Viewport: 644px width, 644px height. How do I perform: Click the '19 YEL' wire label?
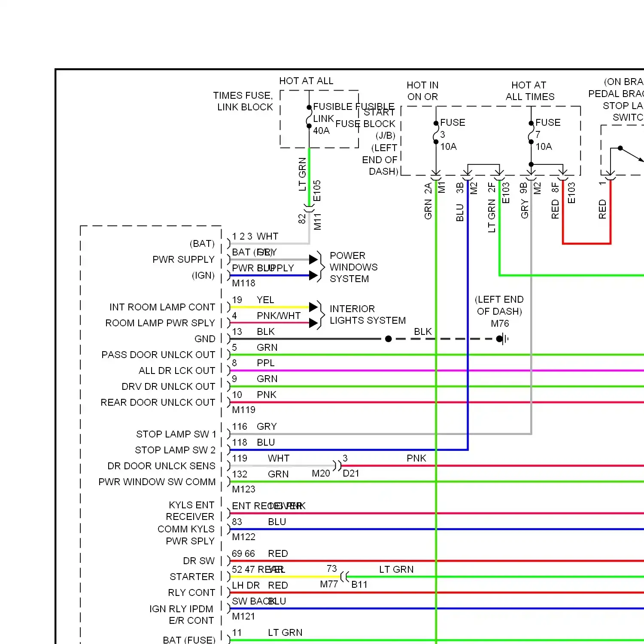(253, 300)
